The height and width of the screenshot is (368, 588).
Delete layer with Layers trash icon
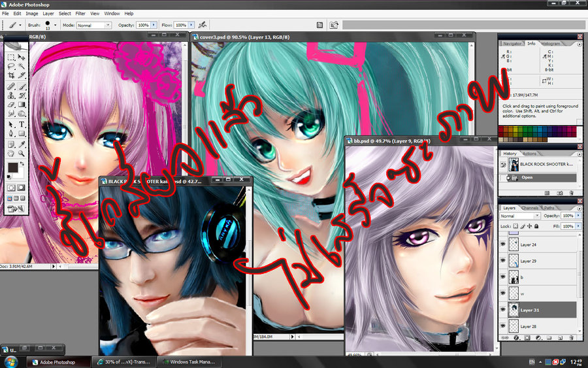(571, 338)
